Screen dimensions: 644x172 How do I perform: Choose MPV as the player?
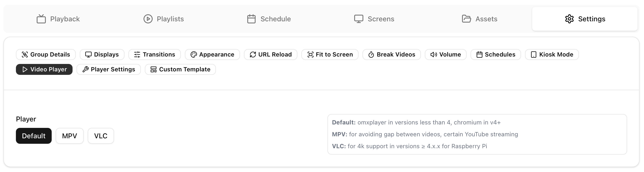(70, 136)
